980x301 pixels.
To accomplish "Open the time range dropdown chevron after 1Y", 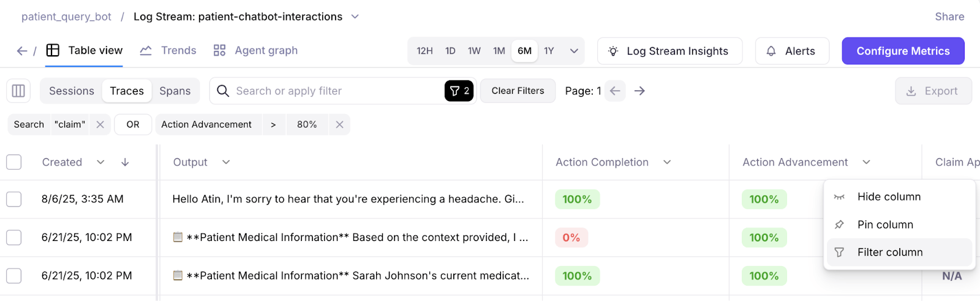I will (x=574, y=51).
